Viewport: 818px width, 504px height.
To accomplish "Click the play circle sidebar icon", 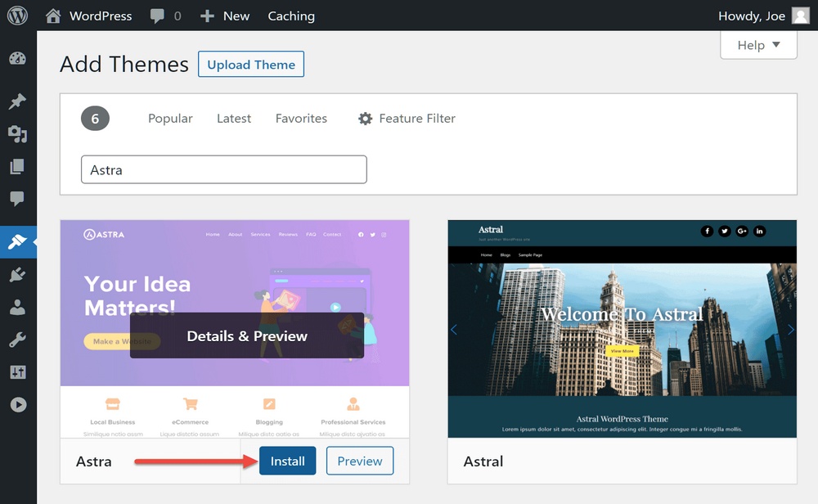I will [x=18, y=405].
